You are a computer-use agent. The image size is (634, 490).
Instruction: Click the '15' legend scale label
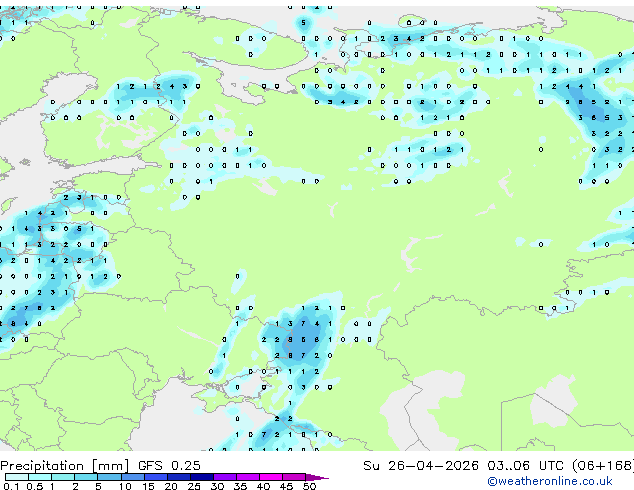(x=148, y=486)
